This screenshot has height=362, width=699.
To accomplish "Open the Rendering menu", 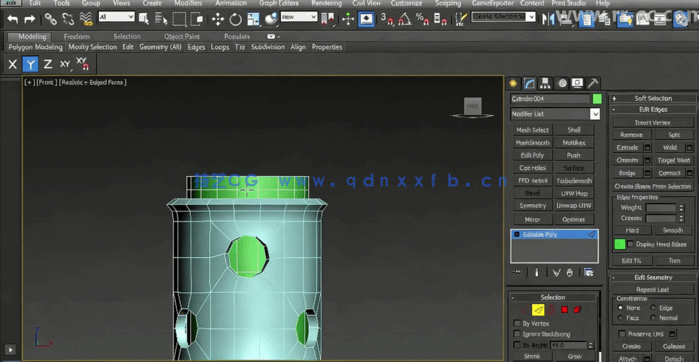I will pos(326,3).
